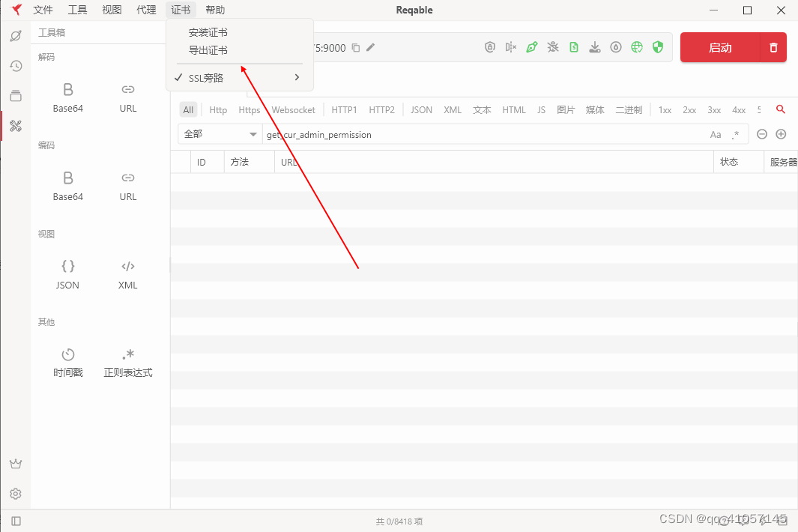This screenshot has height=532, width=798.
Task: Filter by HTML content type
Action: 514,109
